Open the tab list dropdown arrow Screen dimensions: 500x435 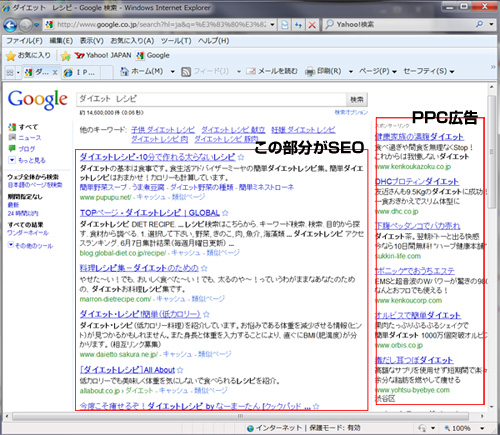18,72
